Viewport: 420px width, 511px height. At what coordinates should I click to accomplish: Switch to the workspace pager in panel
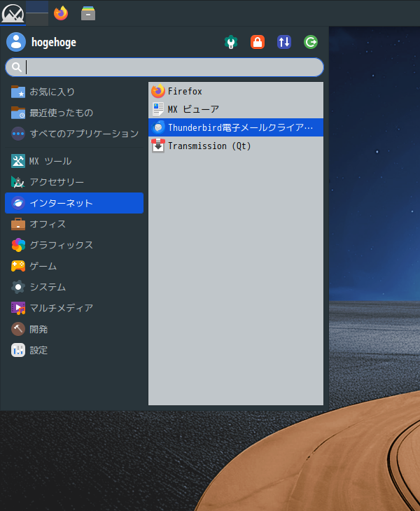pos(37,13)
